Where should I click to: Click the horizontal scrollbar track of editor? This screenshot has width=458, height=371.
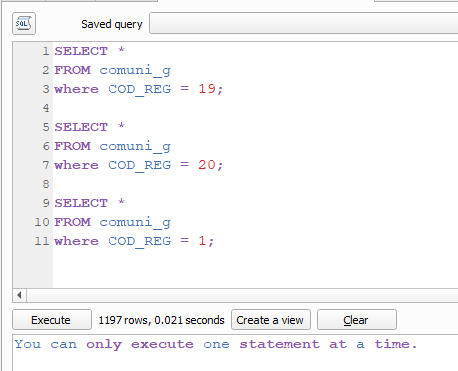point(242,295)
